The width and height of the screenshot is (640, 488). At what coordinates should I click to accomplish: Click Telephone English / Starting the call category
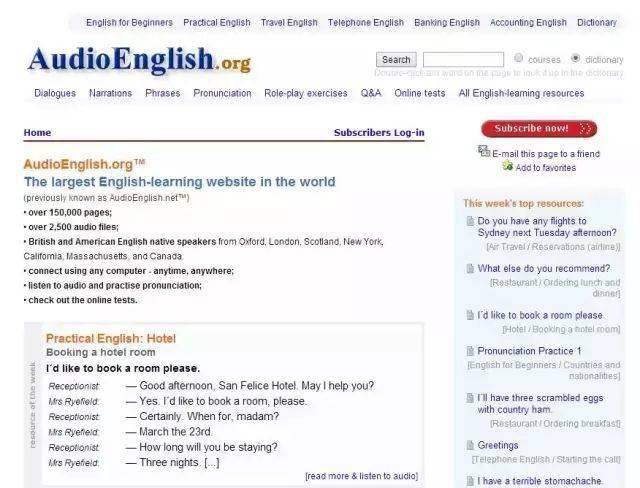[546, 459]
